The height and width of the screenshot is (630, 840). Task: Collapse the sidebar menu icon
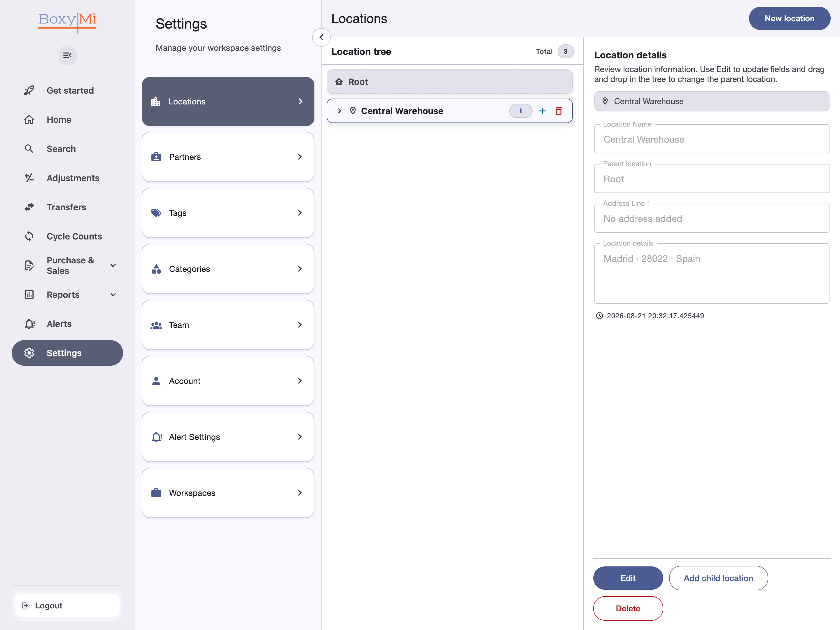pyautogui.click(x=67, y=55)
